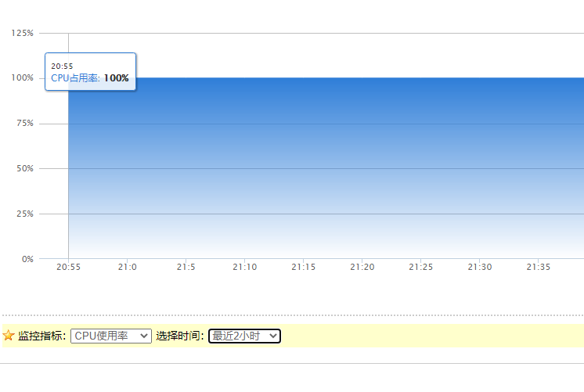Expand the 最近2小时 time range dropdown

[244, 336]
